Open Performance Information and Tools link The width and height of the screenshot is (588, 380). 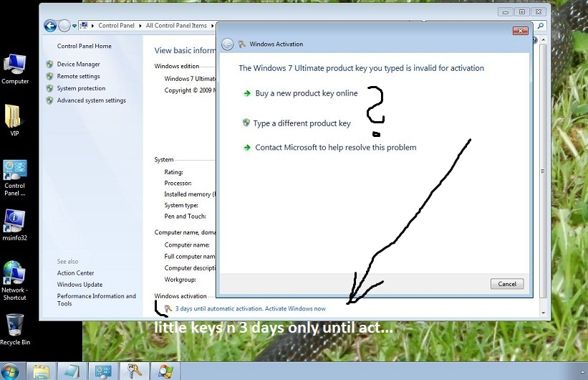97,300
